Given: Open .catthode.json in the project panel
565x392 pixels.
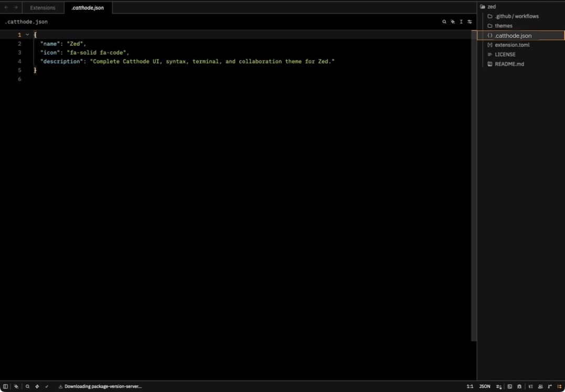Looking at the screenshot, I should tap(521, 35).
